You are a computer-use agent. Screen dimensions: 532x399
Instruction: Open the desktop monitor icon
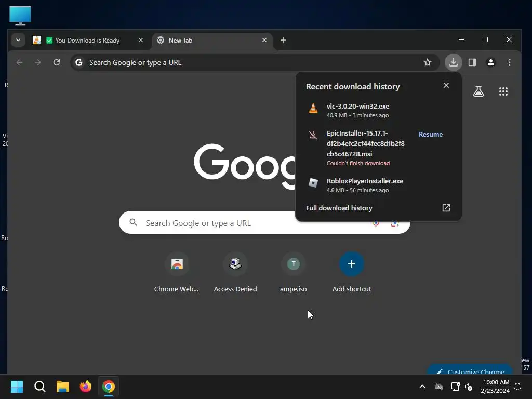[x=20, y=15]
